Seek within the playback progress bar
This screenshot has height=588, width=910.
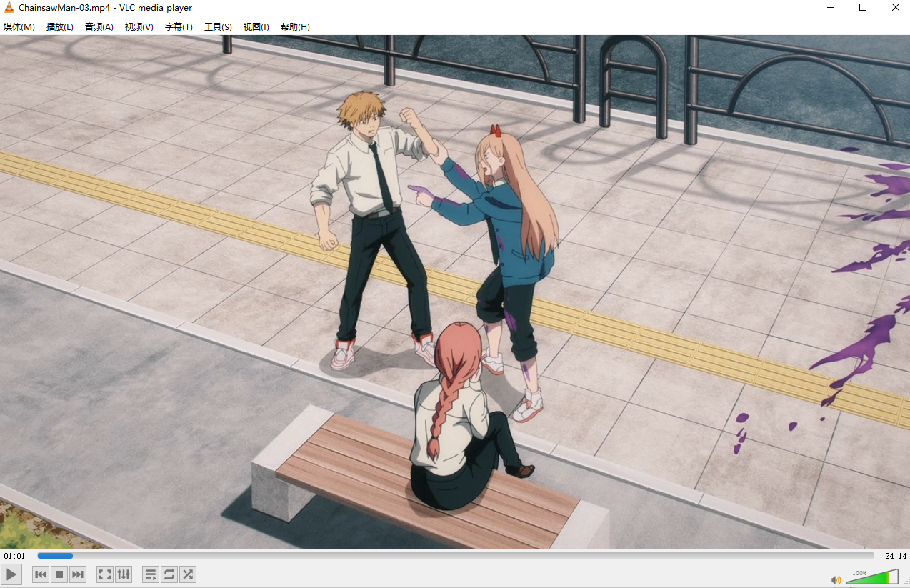coord(456,555)
